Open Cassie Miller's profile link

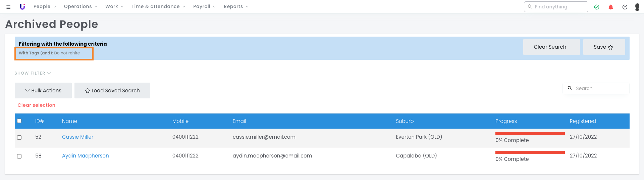coord(77,137)
